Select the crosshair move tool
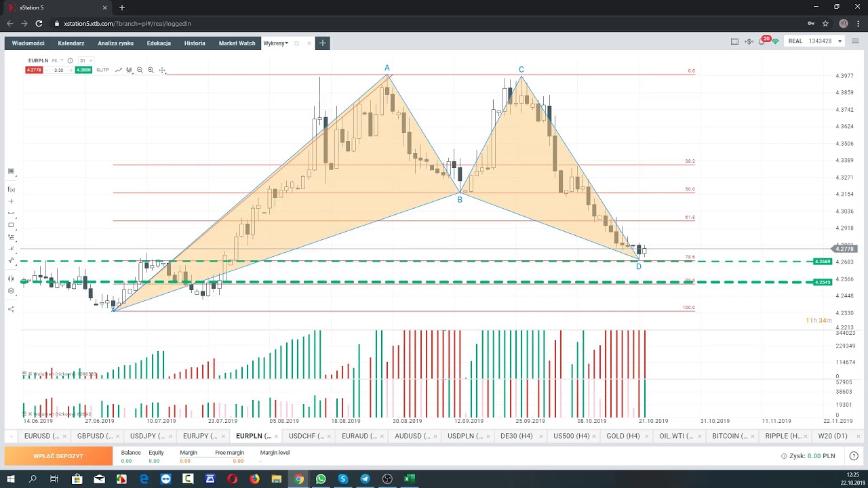Viewport: 868px width, 488px height. pos(162,70)
